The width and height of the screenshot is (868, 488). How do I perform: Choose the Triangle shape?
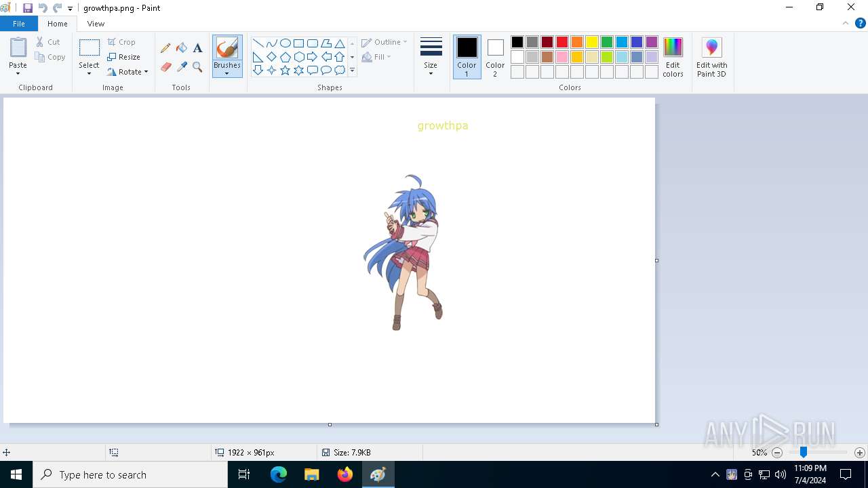click(x=340, y=43)
